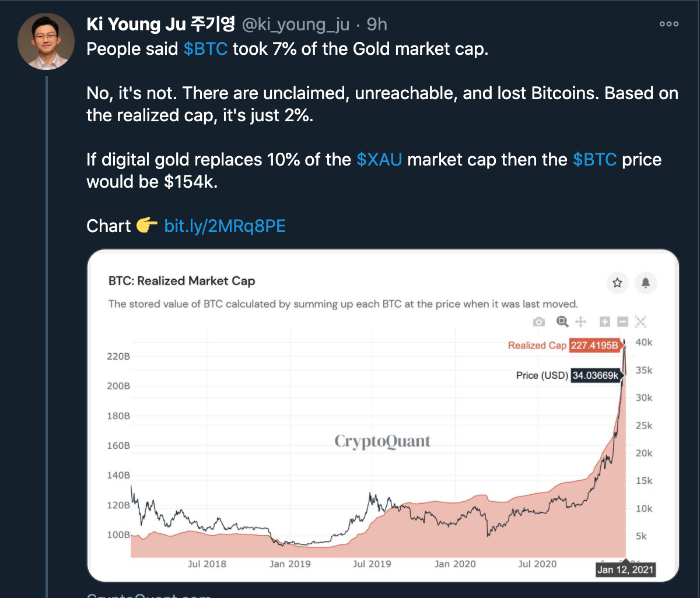The width and height of the screenshot is (700, 598).
Task: Click the chart zoom in plus icon
Action: (605, 322)
